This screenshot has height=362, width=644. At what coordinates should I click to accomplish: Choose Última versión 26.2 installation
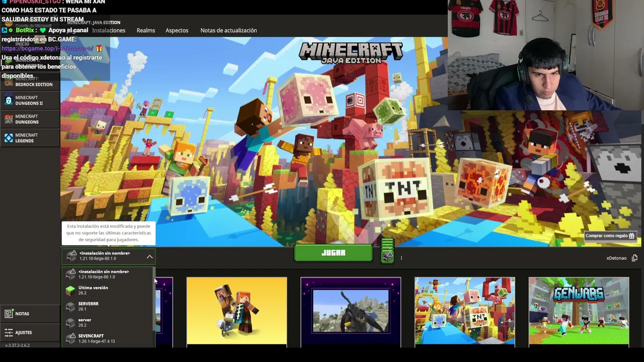click(x=108, y=291)
